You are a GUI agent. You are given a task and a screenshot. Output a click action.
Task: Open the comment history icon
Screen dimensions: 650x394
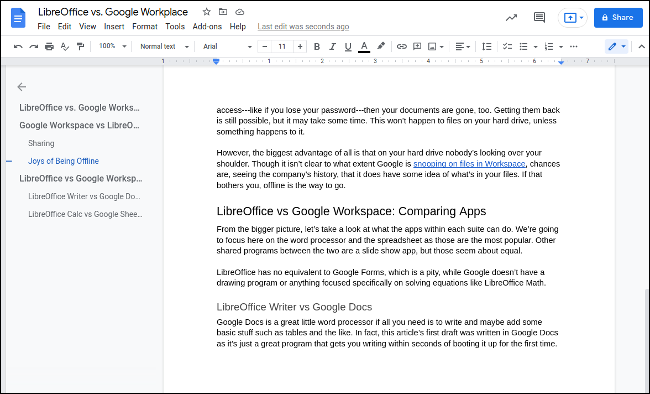[539, 17]
